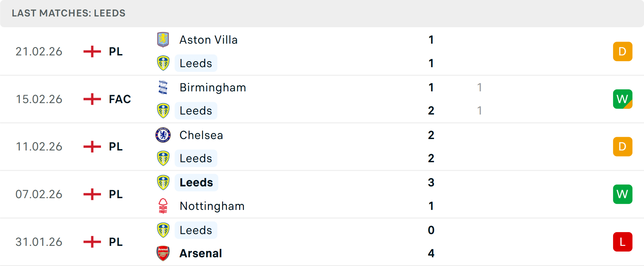The width and height of the screenshot is (644, 266).
Task: Click Leeds crest in Aston Villa match
Action: 163,63
